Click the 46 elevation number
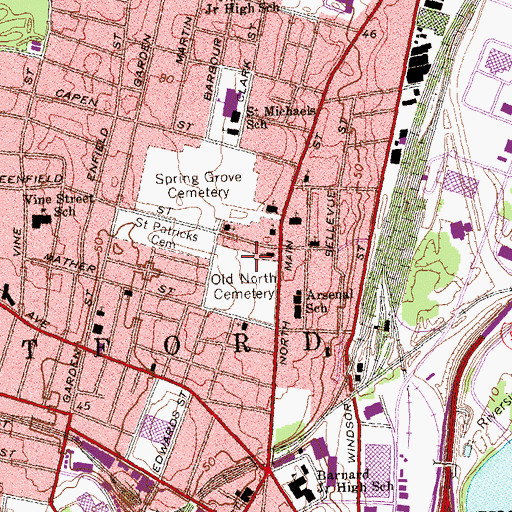 [370, 34]
